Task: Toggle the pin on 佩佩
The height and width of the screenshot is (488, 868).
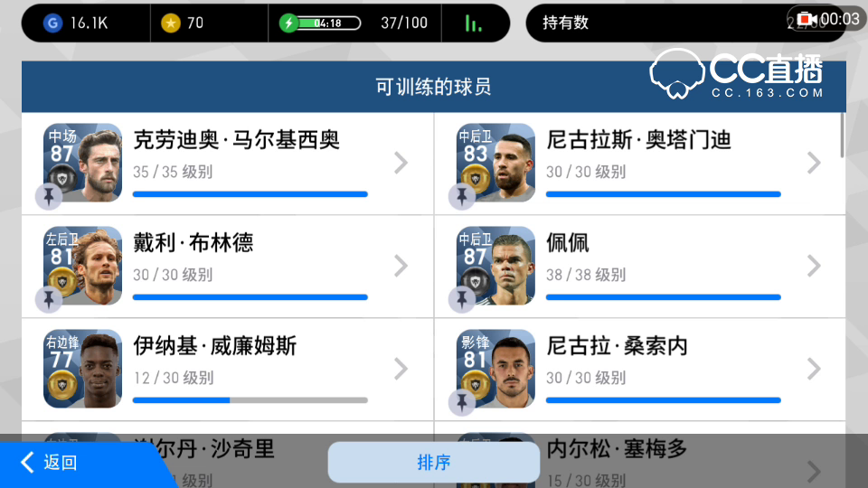Action: tap(462, 299)
